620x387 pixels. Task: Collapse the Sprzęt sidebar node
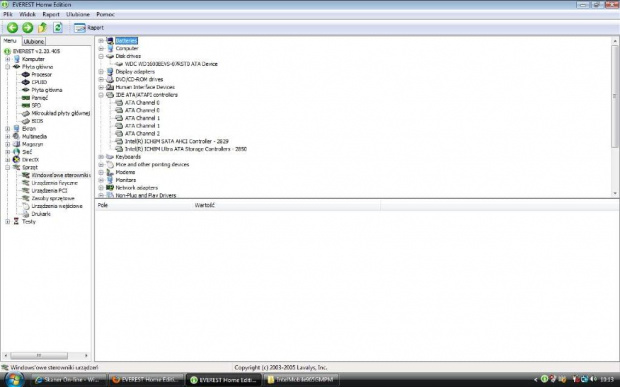point(8,168)
